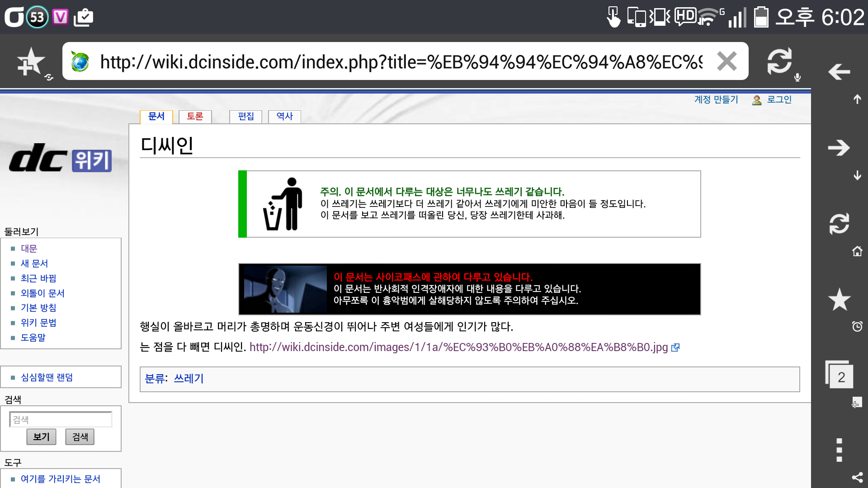Viewport: 868px width, 488px height.
Task: Open bookmarks with sidebar star icon
Action: (x=839, y=300)
